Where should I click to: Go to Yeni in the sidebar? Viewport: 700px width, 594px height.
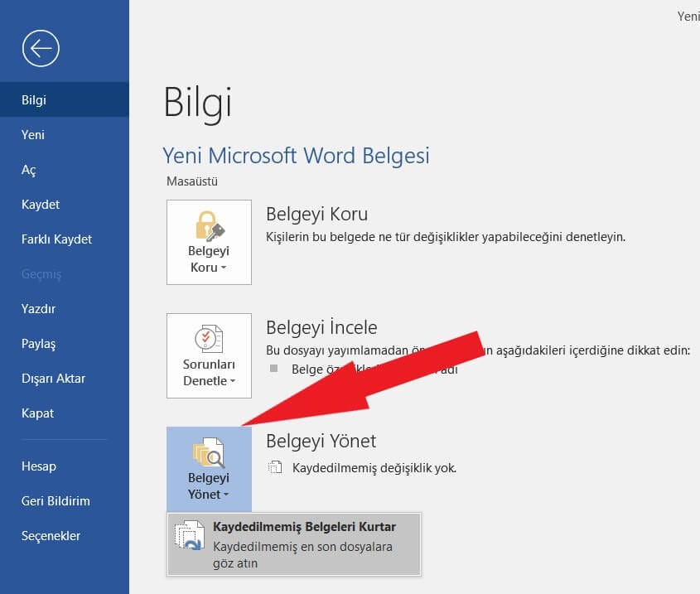(33, 135)
